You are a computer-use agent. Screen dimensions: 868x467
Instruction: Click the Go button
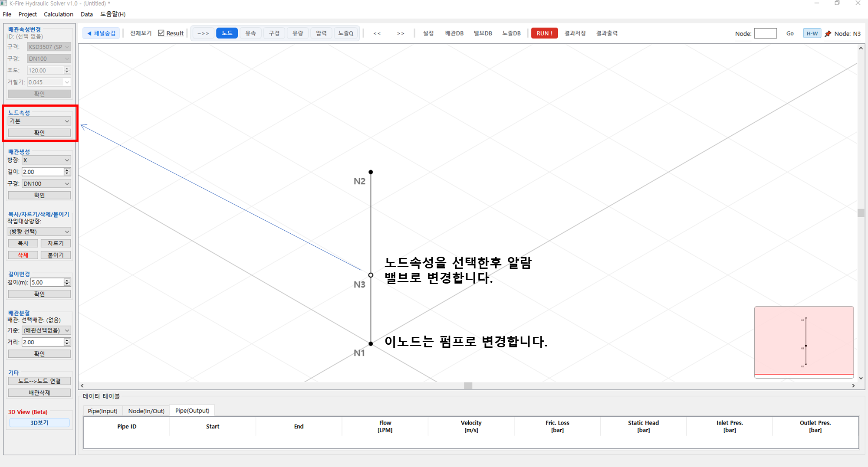click(x=790, y=33)
